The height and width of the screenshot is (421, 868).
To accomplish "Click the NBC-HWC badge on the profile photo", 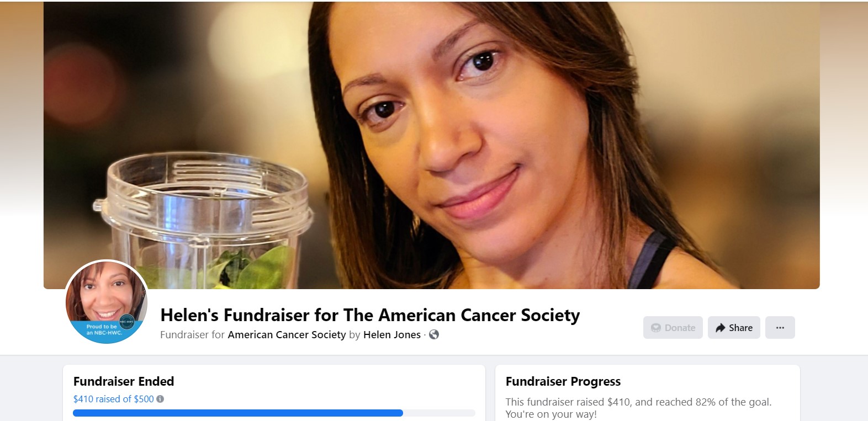I will tap(127, 321).
